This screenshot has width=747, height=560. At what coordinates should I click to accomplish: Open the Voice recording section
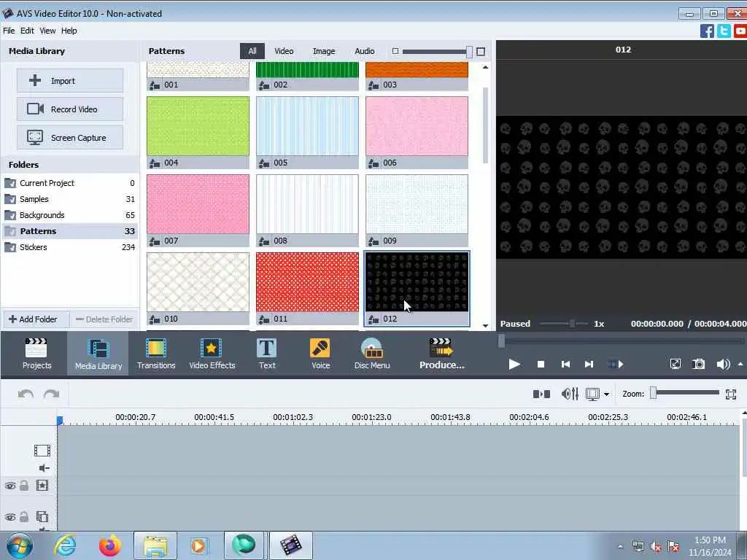(x=320, y=354)
